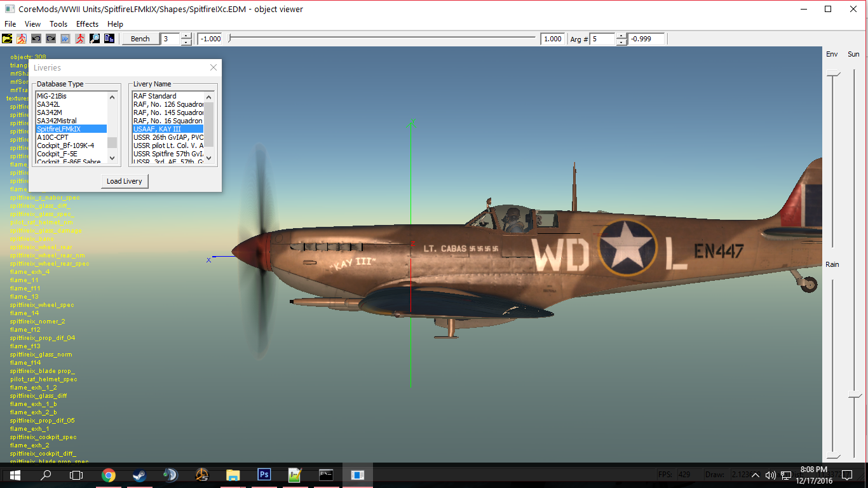The height and width of the screenshot is (488, 868).
Task: Open the Effects menu
Action: tap(87, 24)
